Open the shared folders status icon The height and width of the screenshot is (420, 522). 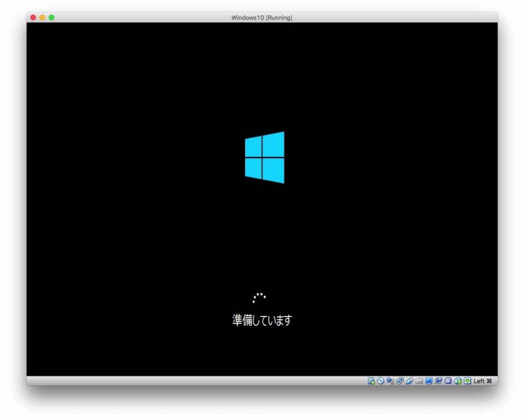tap(419, 381)
